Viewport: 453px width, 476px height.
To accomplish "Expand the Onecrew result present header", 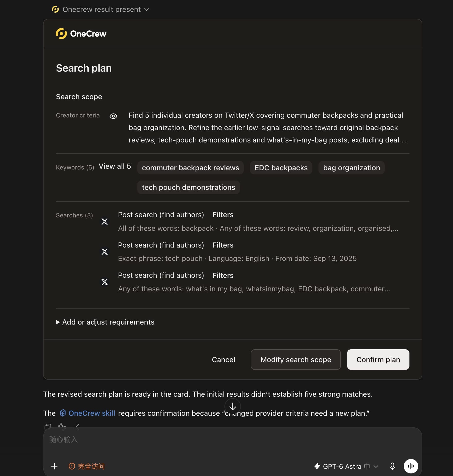I will (x=101, y=10).
